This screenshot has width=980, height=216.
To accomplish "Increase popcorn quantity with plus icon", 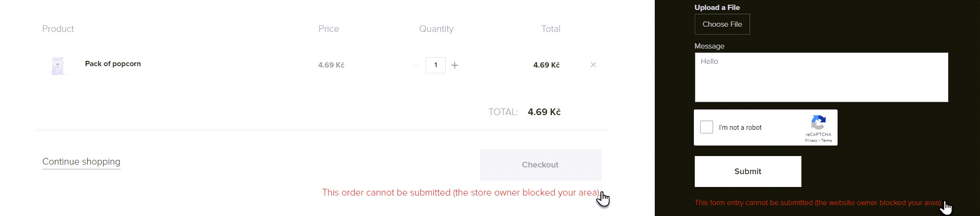I will coord(455,65).
